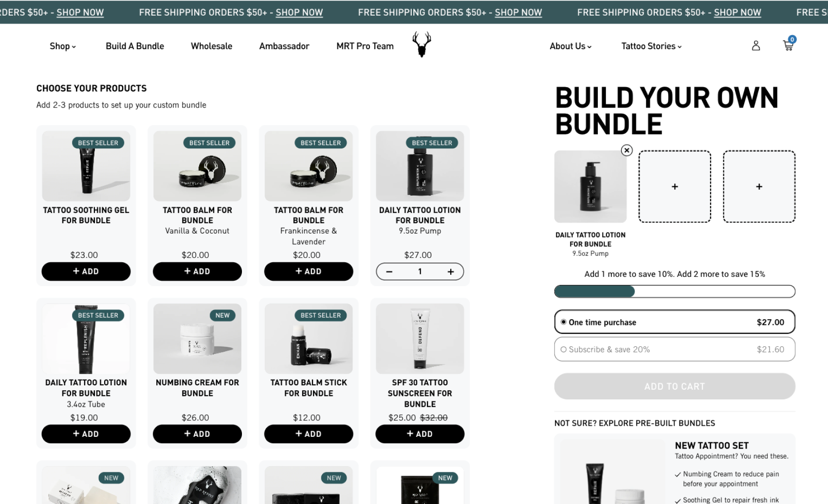Viewport: 828px width, 504px height.
Task: Increase Daily Tattoo Lotion quantity with plus
Action: pos(451,271)
